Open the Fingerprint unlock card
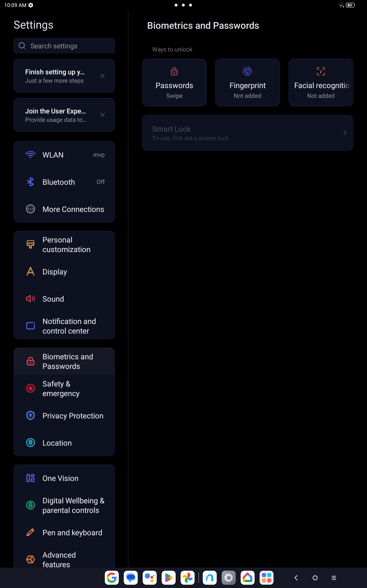The width and height of the screenshot is (367, 588). (x=247, y=82)
